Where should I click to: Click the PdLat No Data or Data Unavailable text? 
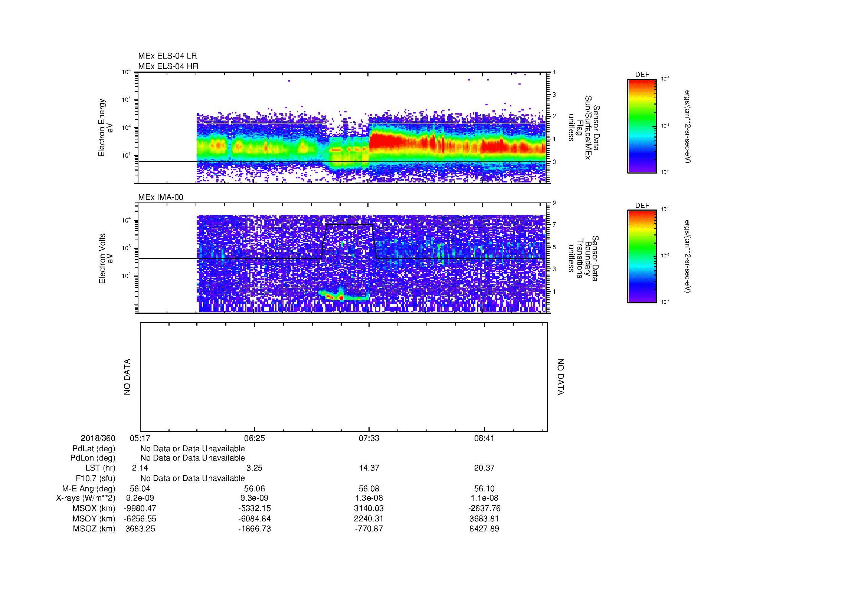pos(193,449)
